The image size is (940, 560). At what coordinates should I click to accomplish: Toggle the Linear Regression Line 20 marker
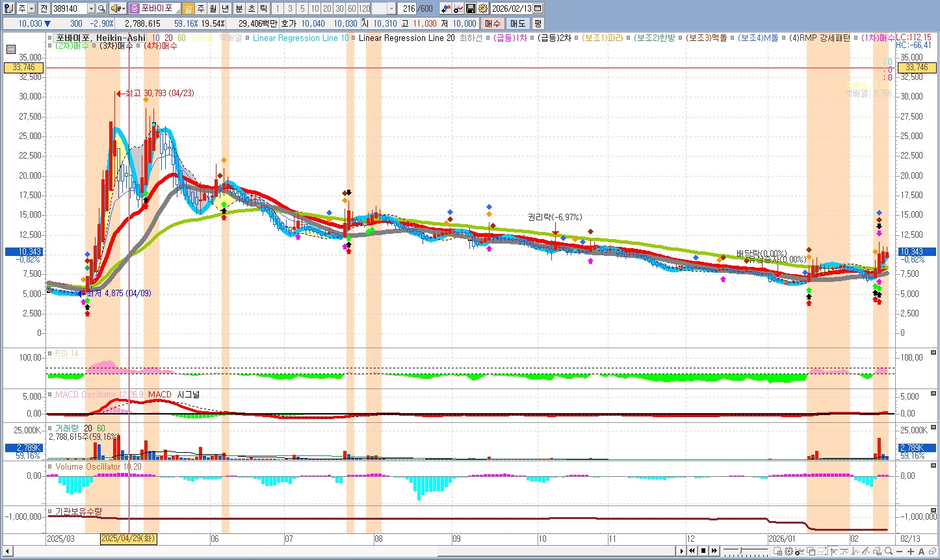click(354, 38)
